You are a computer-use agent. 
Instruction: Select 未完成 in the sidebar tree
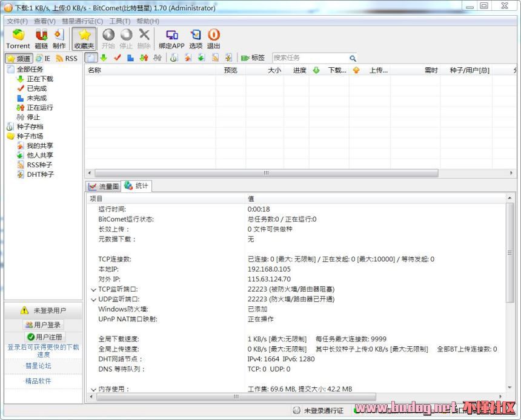click(36, 98)
